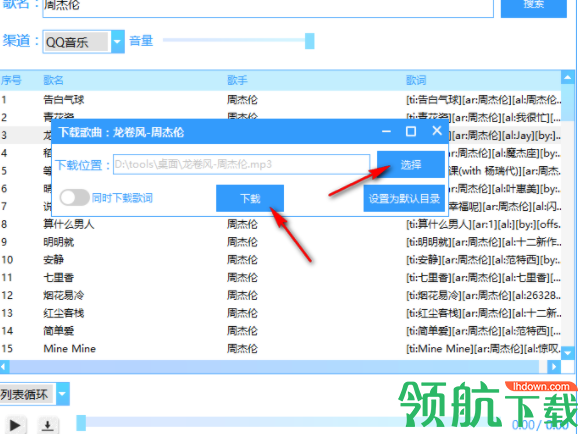This screenshot has width=578, height=434.
Task: Click the lyrics cell of 告白气球 row
Action: 483,100
